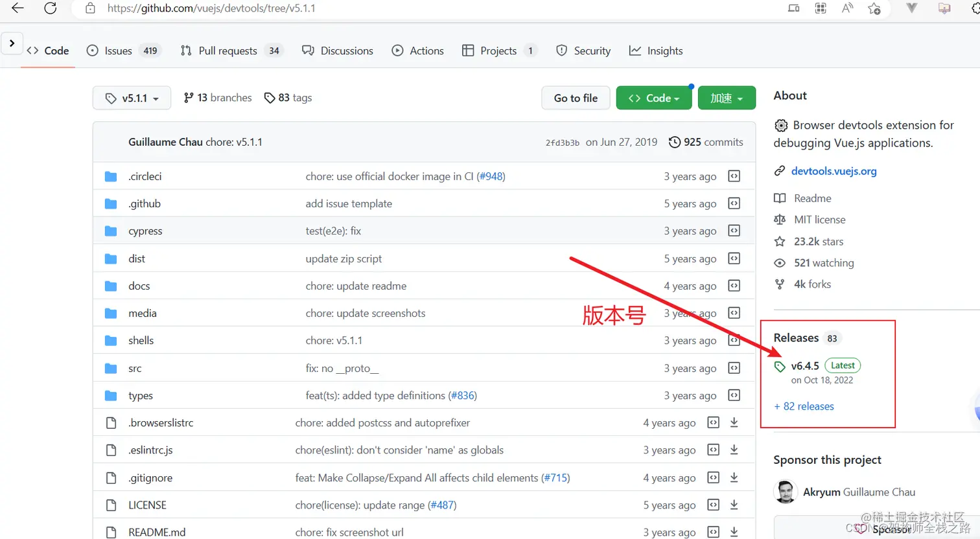Open the .github folder
The width and height of the screenshot is (980, 539).
pos(145,203)
